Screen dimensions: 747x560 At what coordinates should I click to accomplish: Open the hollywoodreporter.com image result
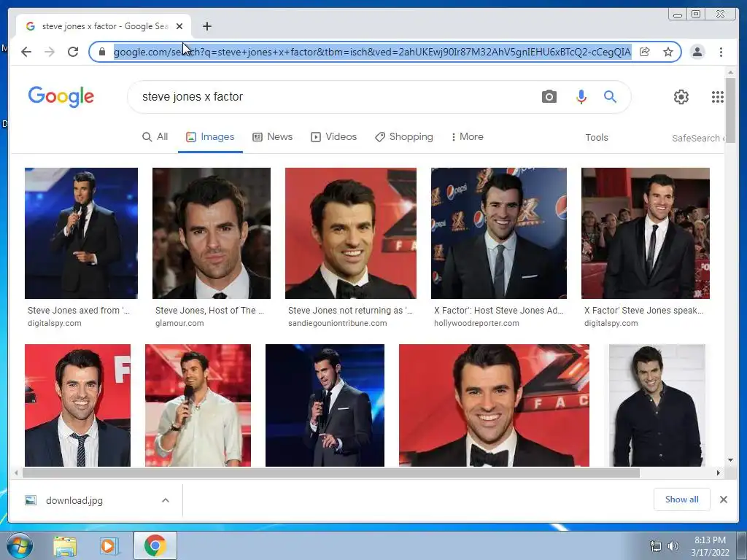click(499, 233)
